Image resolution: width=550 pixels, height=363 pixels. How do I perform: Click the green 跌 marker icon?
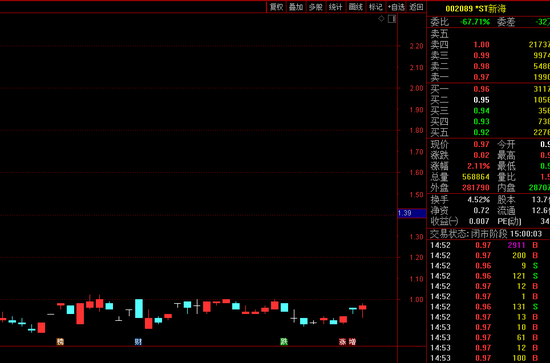click(284, 342)
